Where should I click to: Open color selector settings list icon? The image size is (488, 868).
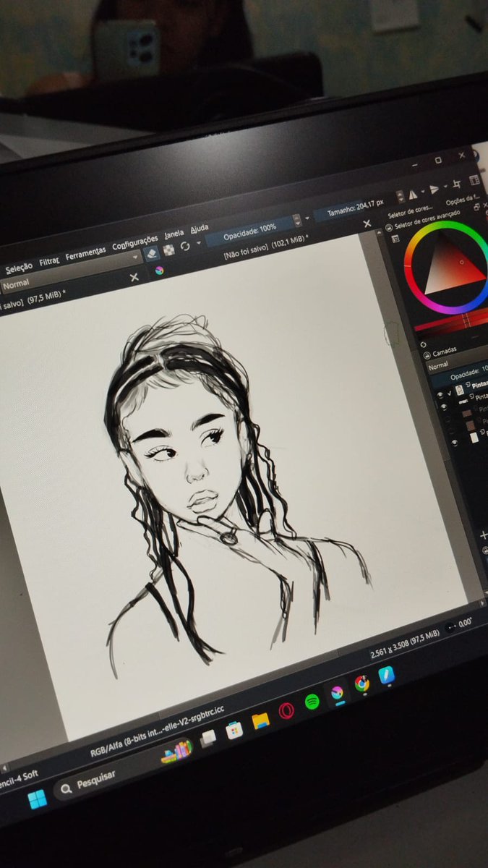395,238
